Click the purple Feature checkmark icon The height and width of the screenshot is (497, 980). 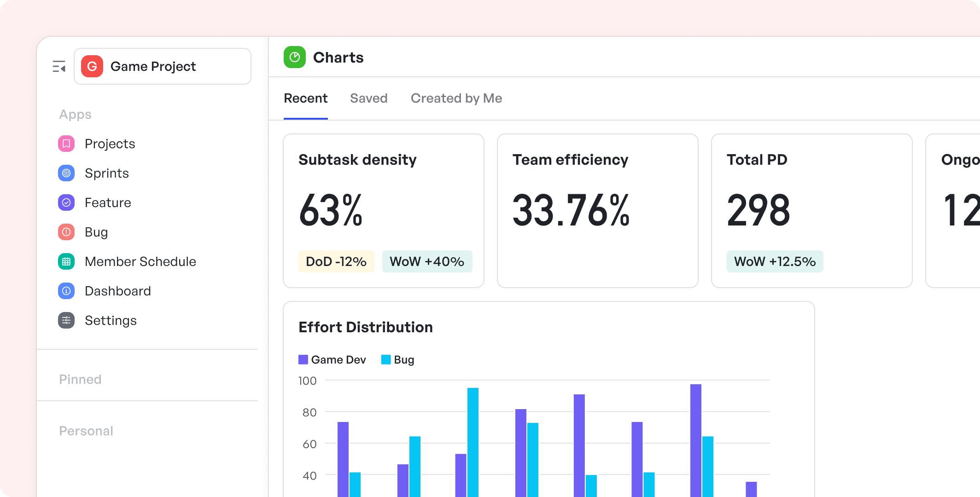pyautogui.click(x=66, y=202)
